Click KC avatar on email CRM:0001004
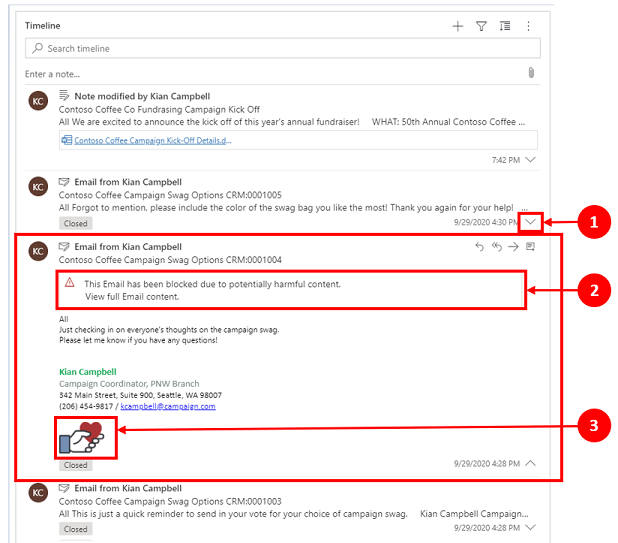The image size is (618, 543). [38, 251]
